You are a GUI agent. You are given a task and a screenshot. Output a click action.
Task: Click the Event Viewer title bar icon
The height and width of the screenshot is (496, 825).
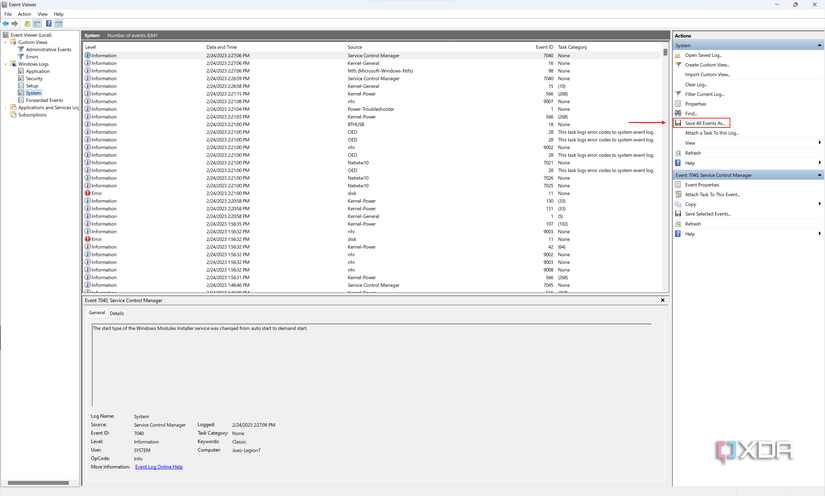click(4, 4)
